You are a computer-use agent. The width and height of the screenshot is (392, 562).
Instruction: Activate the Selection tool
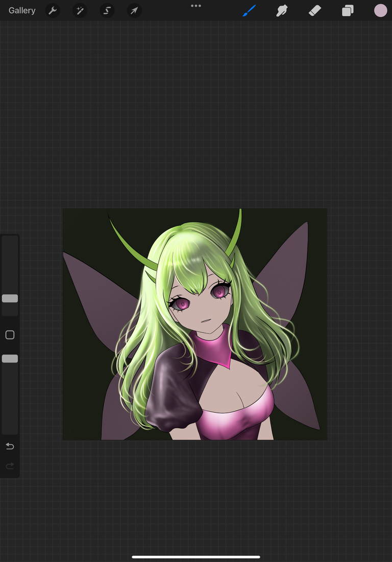pyautogui.click(x=107, y=10)
